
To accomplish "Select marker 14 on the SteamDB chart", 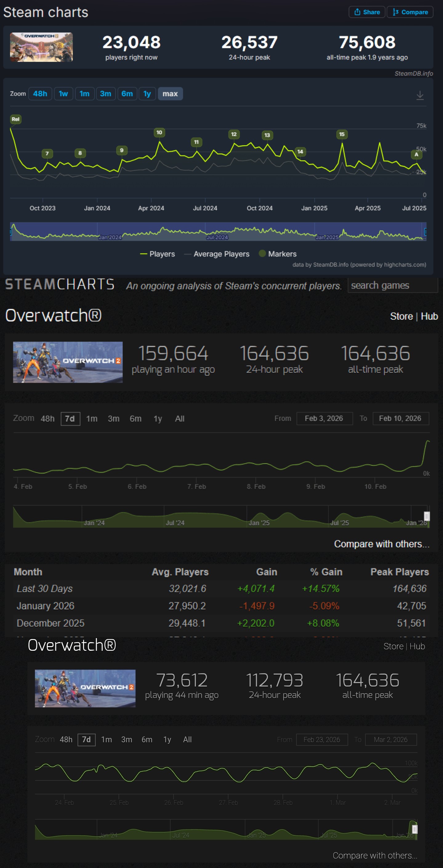I will tap(300, 152).
